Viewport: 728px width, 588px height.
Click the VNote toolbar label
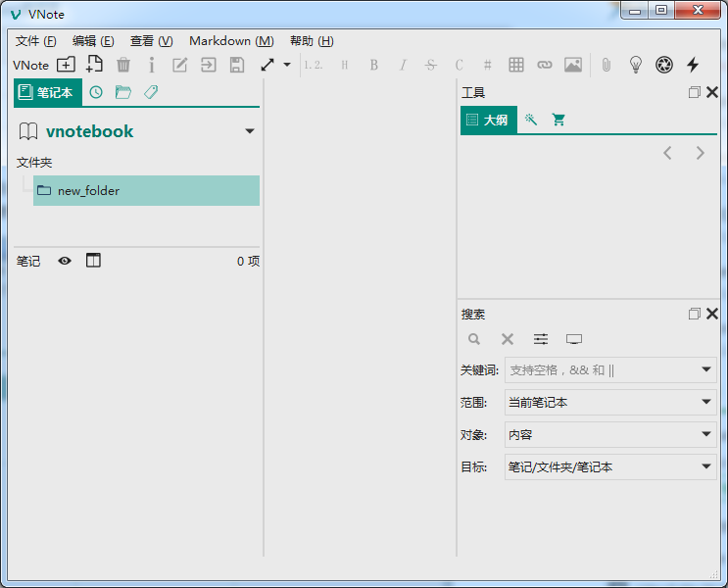click(30, 65)
